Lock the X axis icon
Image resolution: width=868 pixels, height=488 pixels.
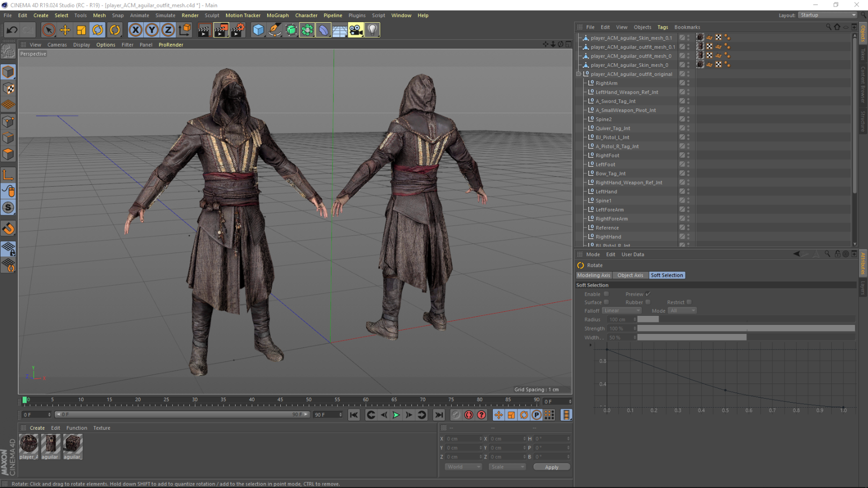[x=136, y=30]
